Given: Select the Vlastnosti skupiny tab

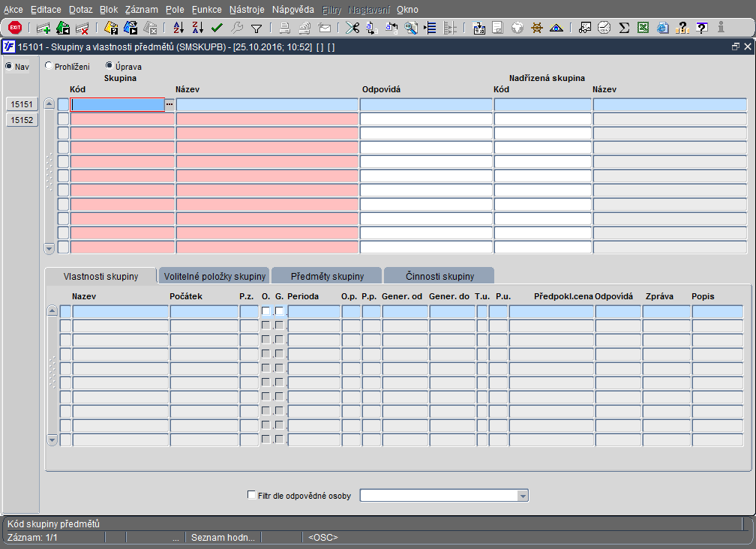Looking at the screenshot, I should [x=100, y=276].
